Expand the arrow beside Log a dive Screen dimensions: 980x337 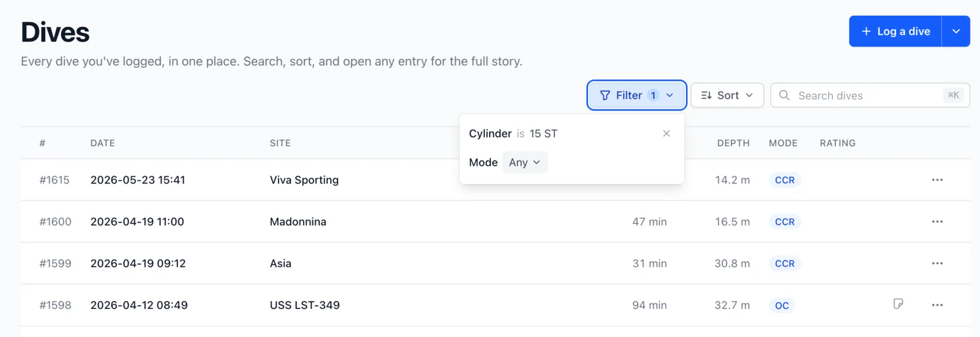956,31
